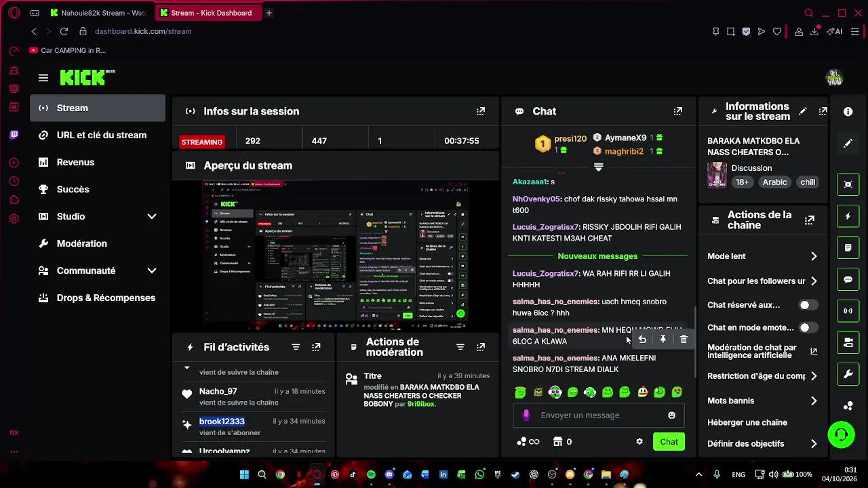Viewport: 868px width, 488px height.
Task: Open the Succès sidebar item
Action: (97, 189)
